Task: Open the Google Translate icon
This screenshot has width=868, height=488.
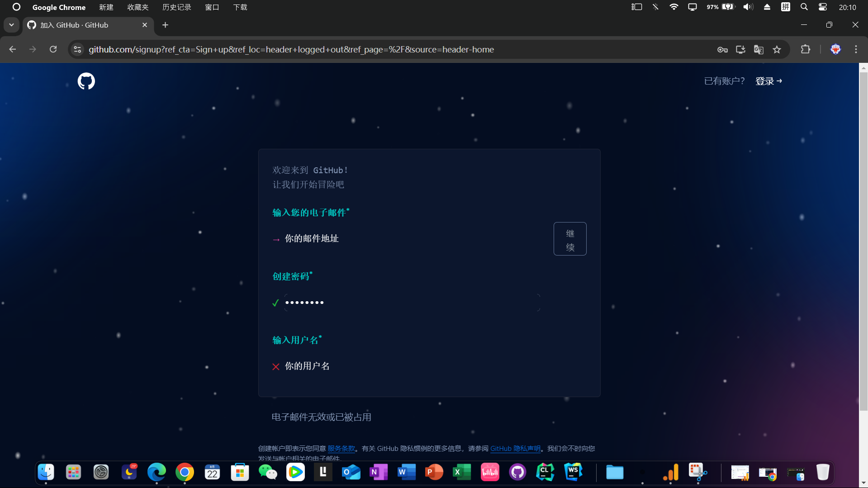Action: (759, 49)
